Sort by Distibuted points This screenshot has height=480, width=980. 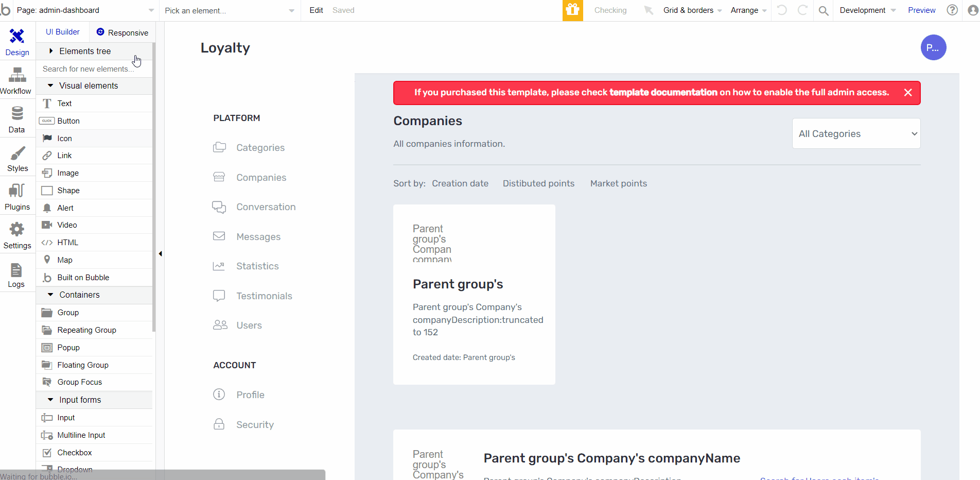point(538,183)
